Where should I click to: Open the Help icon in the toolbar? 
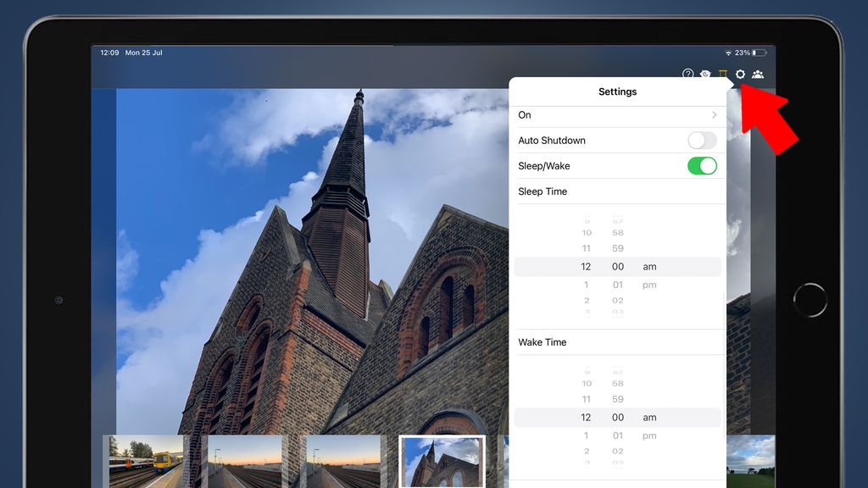[x=687, y=75]
